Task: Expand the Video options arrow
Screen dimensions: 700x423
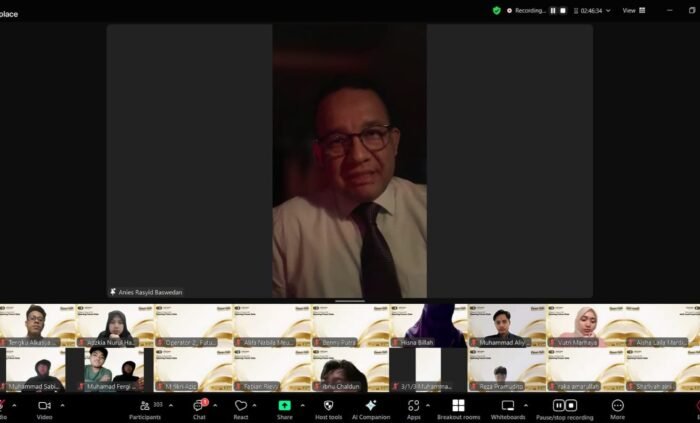Action: click(62, 405)
